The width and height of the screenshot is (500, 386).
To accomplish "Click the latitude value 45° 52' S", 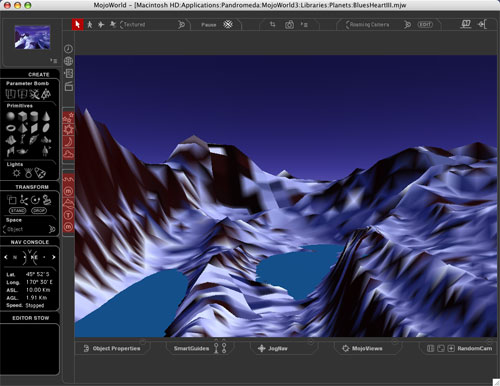I will tap(38, 274).
